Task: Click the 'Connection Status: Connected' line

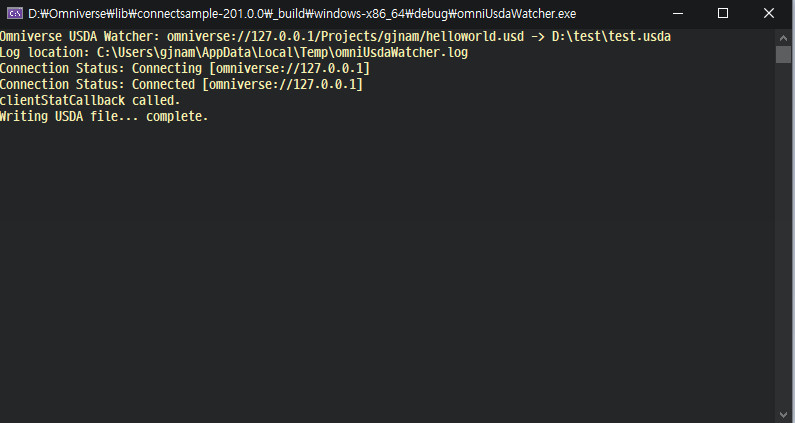Action: [x=182, y=84]
